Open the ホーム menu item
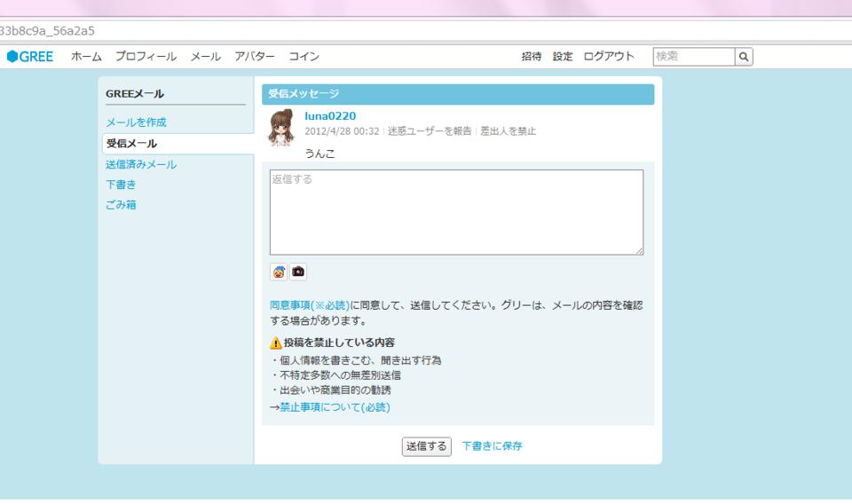Screen dimensions: 852x504 click(86, 57)
